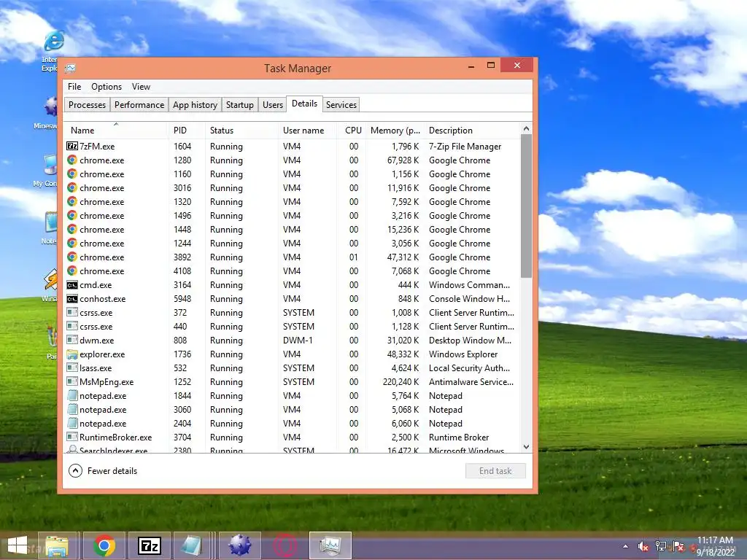Sort by the Name column header
This screenshot has height=560, width=747.
115,130
